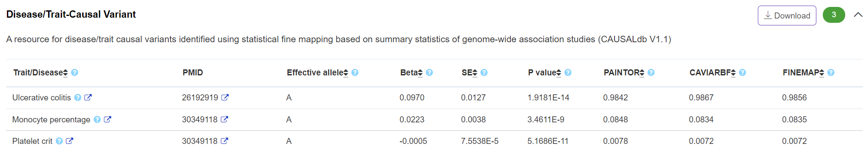868x165 pixels.
Task: Sort table by Beta column
Action: 420,73
